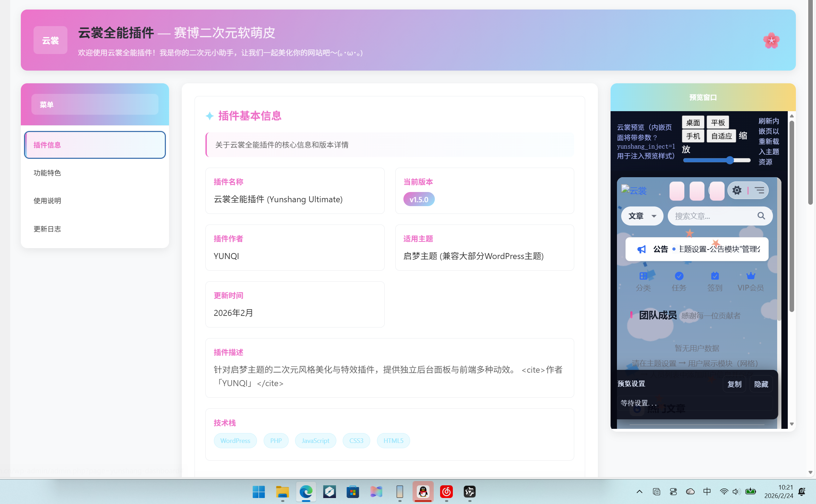
Task: Open the Unity hub icon in taskbar
Action: [470, 492]
